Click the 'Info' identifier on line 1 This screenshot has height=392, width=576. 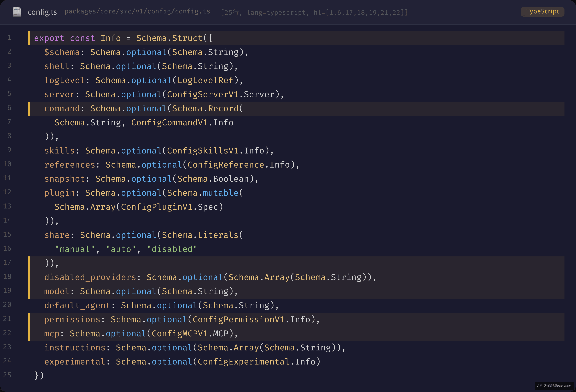tap(111, 38)
